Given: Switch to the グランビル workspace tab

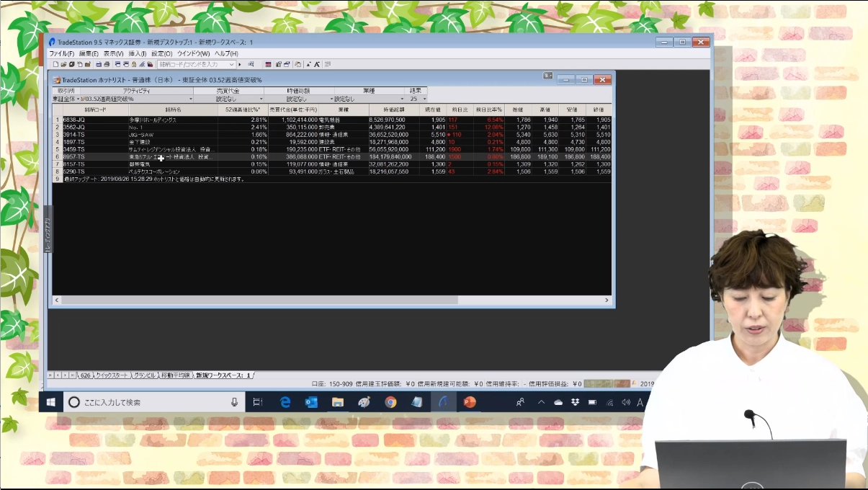Looking at the screenshot, I should tap(145, 375).
